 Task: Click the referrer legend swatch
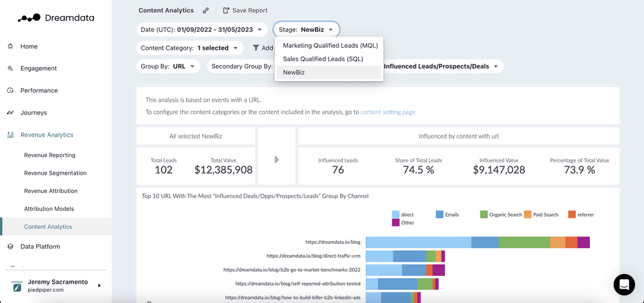coord(572,214)
